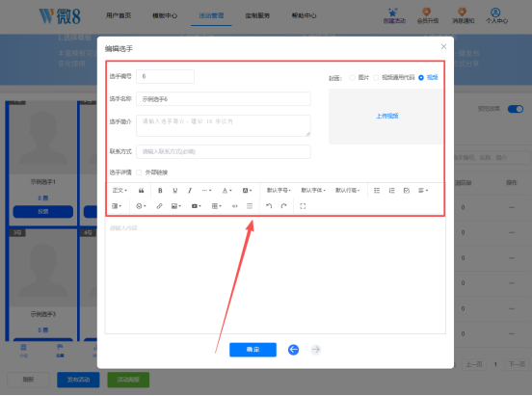Tick the 外部链接 checkbox

(x=139, y=172)
